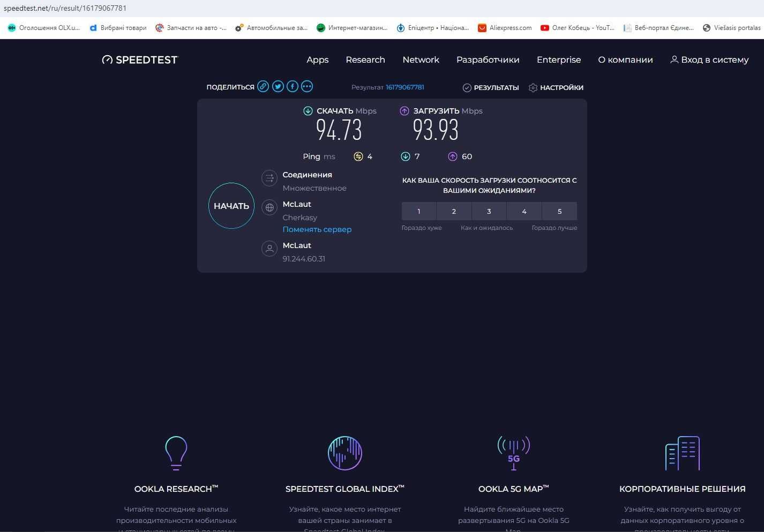Open result ID 16179067781 link
The width and height of the screenshot is (764, 532).
point(405,87)
